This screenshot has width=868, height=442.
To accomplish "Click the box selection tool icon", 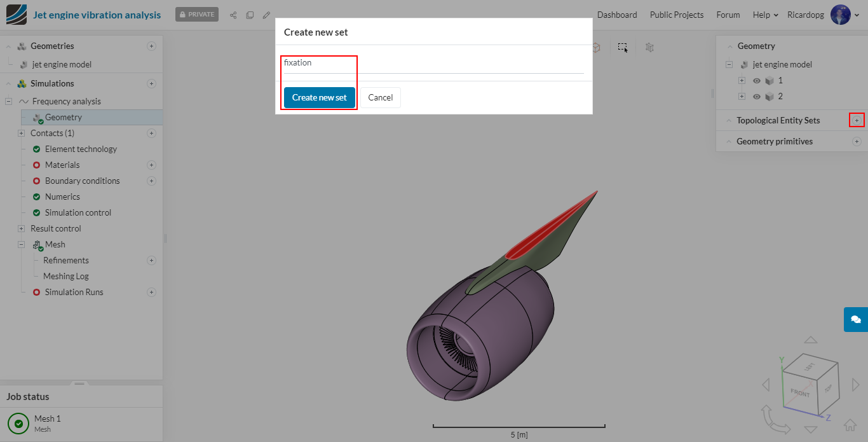I will pyautogui.click(x=623, y=47).
